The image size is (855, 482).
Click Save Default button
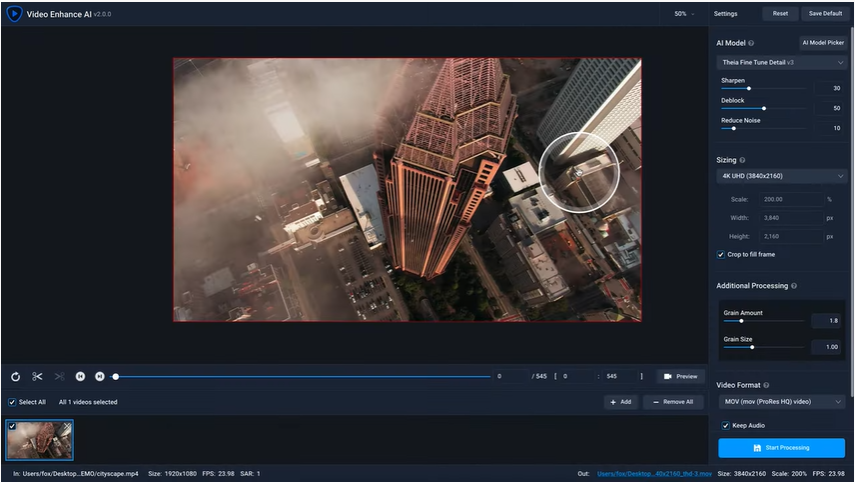825,14
